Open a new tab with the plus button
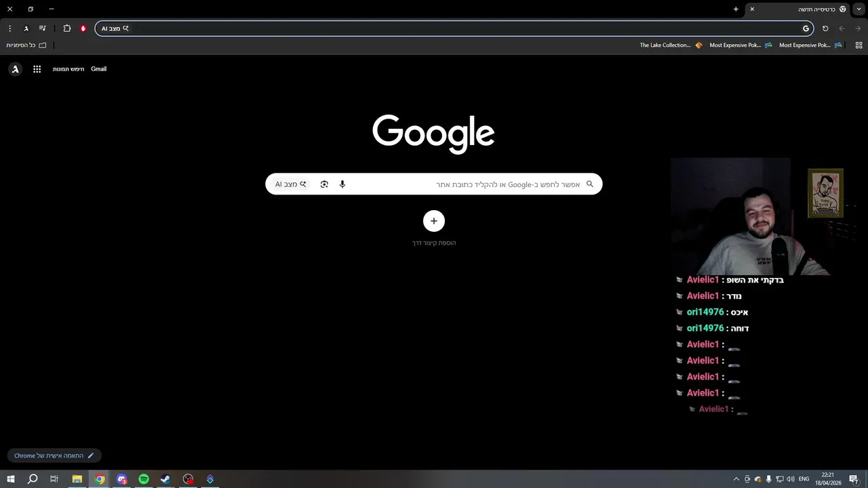 (x=736, y=9)
